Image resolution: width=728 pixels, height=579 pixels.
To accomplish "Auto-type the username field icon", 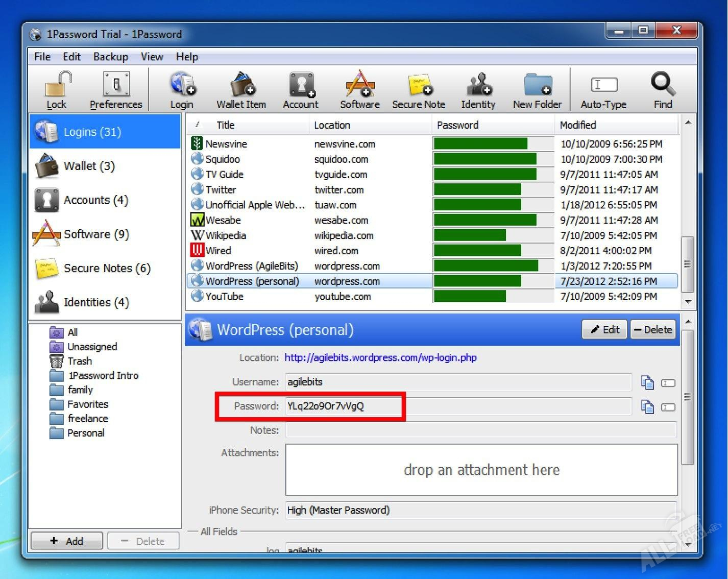I will 668,383.
